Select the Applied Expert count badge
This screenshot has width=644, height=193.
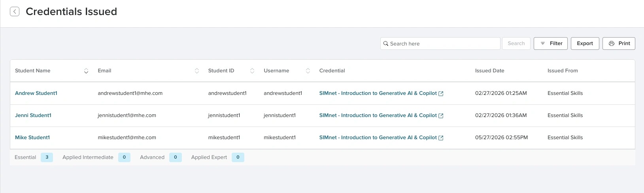[238, 157]
